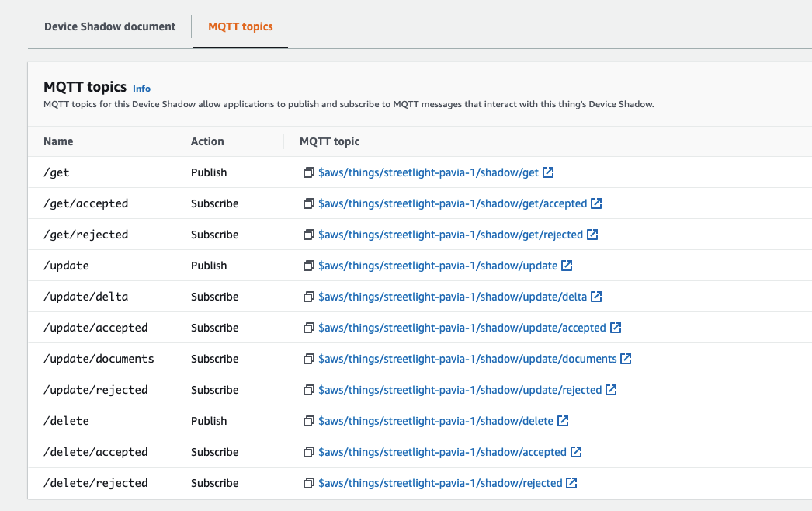Click external link icon for shadow/update/accepted
Screen dimensions: 812x511
pyautogui.click(x=616, y=328)
